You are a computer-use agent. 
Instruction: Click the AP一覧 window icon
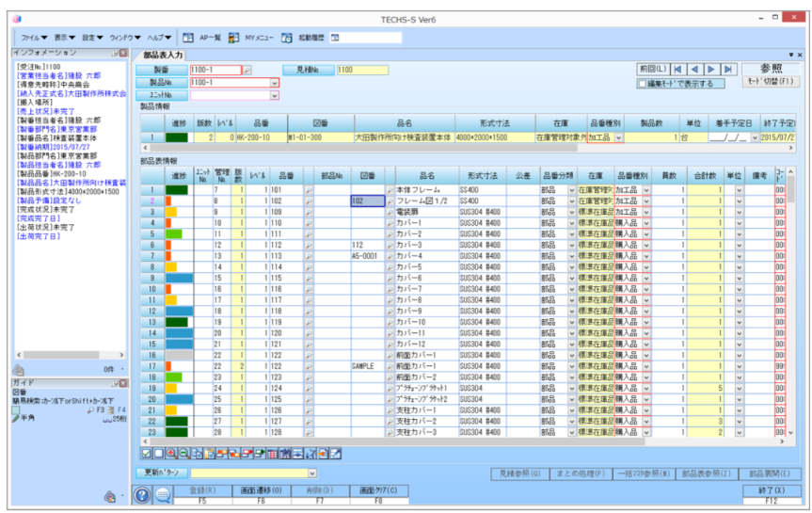pos(188,38)
